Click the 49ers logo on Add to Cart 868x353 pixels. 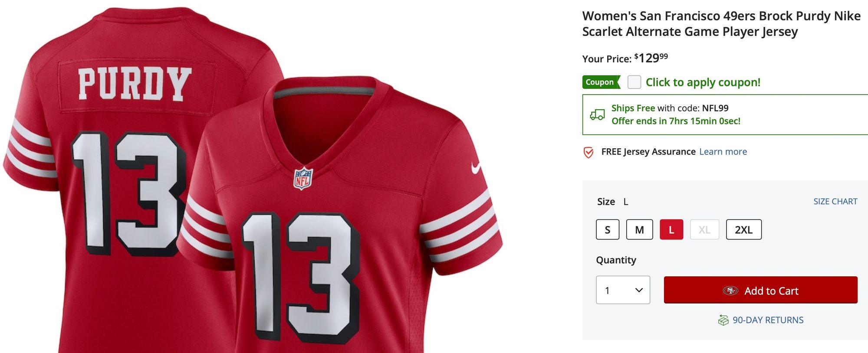tap(730, 291)
